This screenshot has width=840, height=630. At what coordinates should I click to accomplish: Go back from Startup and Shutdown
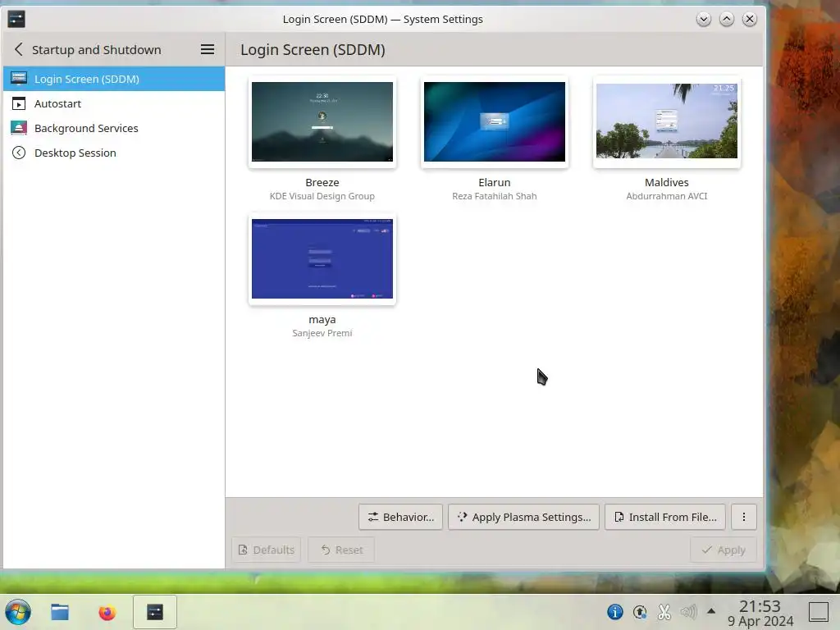(x=19, y=50)
